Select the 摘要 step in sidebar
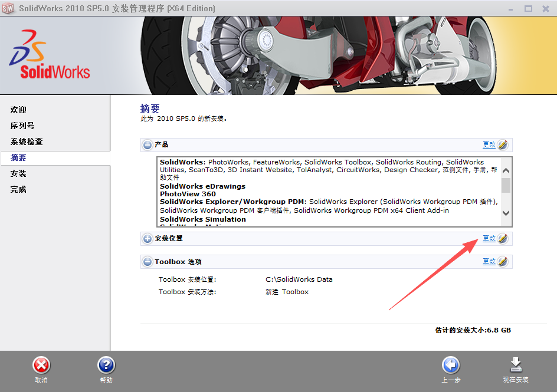 (18, 157)
